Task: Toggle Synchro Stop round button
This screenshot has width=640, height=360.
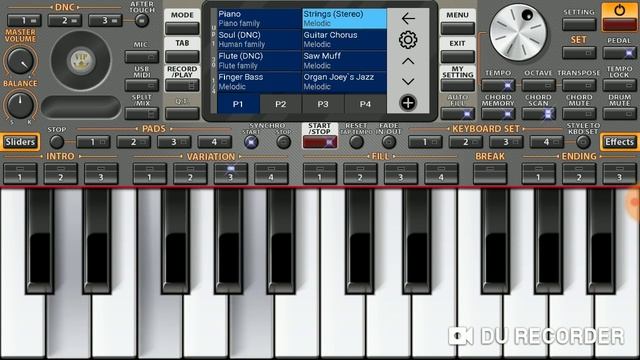Action: click(283, 142)
